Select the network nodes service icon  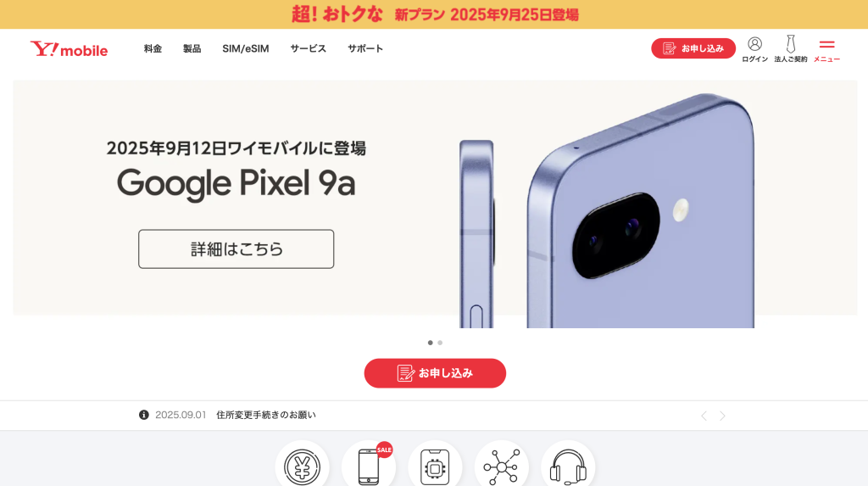[502, 466]
